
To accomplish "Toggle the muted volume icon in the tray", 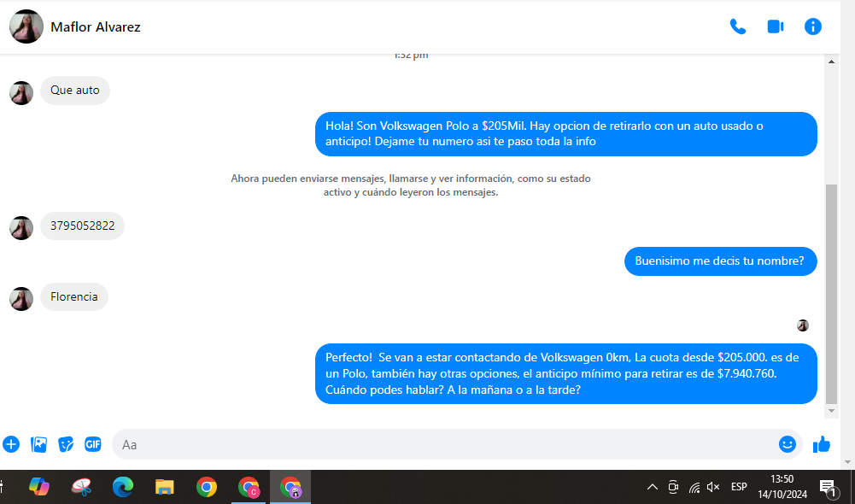I will (713, 487).
